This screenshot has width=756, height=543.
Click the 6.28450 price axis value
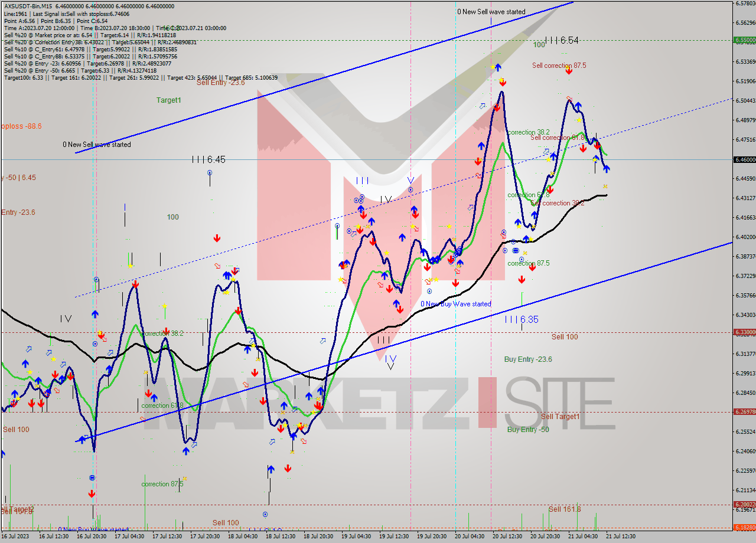pyautogui.click(x=745, y=392)
